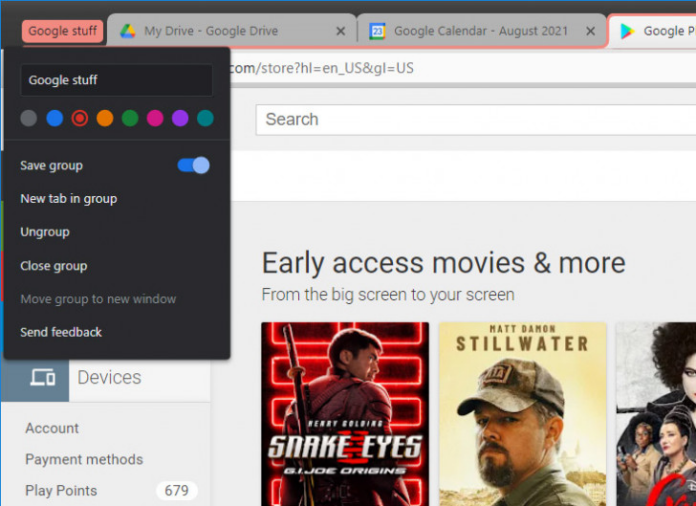The width and height of the screenshot is (696, 506).
Task: Edit the Google stuff group name field
Action: coord(116,80)
